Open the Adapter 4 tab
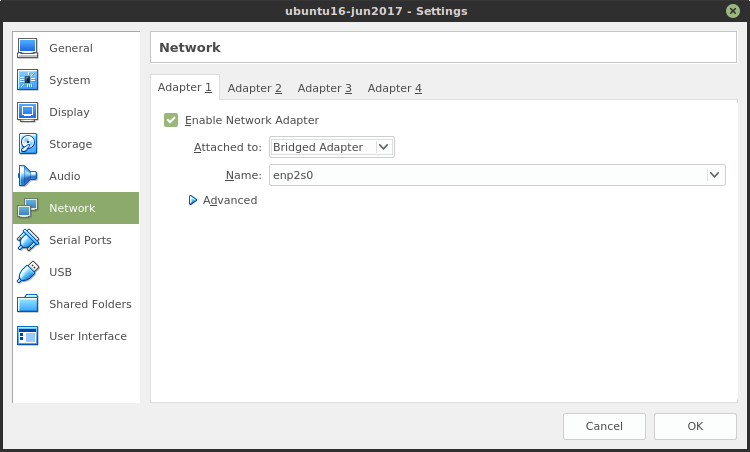 (x=394, y=88)
